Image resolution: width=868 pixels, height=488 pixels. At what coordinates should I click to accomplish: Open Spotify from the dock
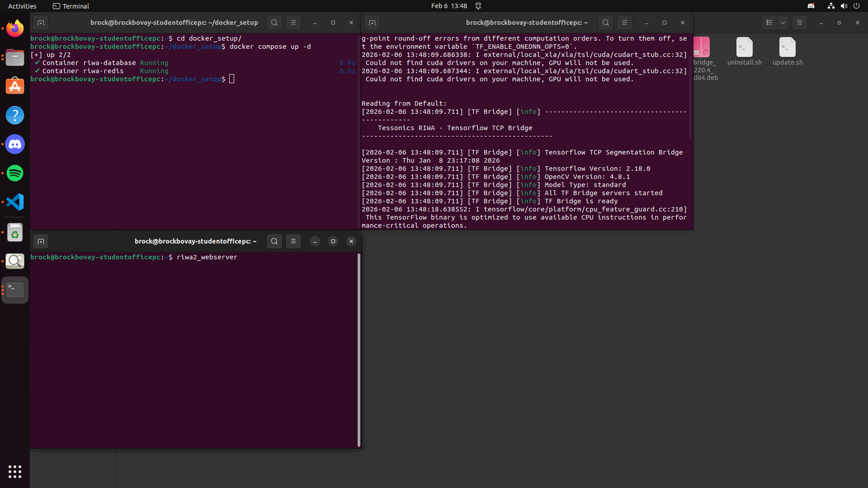pos(15,173)
